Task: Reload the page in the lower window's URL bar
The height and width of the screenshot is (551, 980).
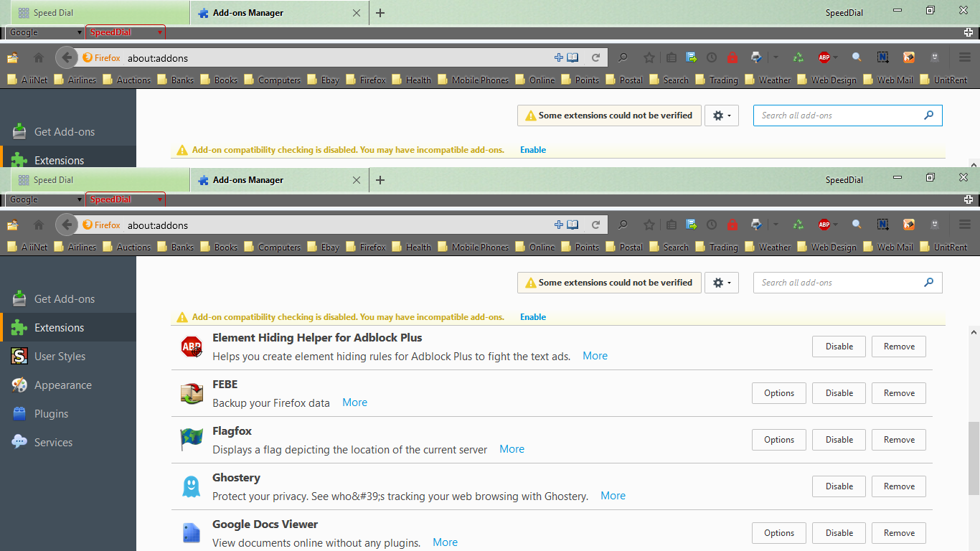Action: pos(595,225)
